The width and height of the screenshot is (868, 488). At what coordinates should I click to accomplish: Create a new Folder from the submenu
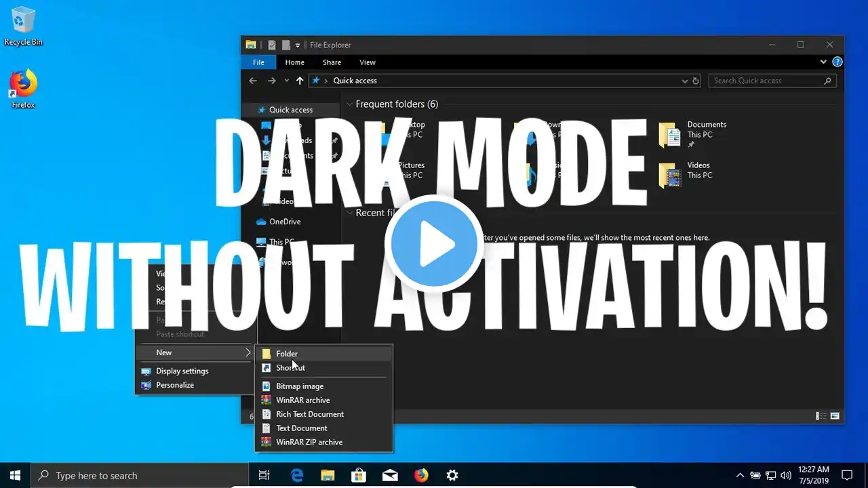(324, 354)
